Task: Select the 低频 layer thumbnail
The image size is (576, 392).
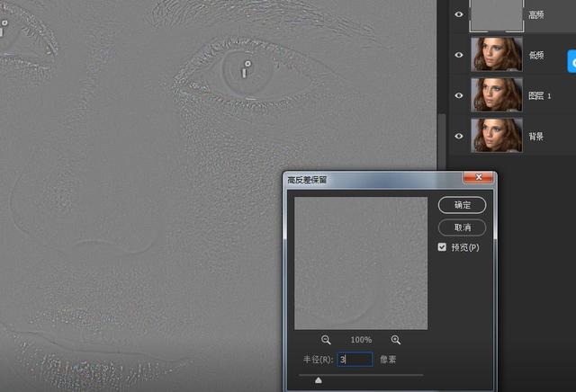Action: pos(497,54)
